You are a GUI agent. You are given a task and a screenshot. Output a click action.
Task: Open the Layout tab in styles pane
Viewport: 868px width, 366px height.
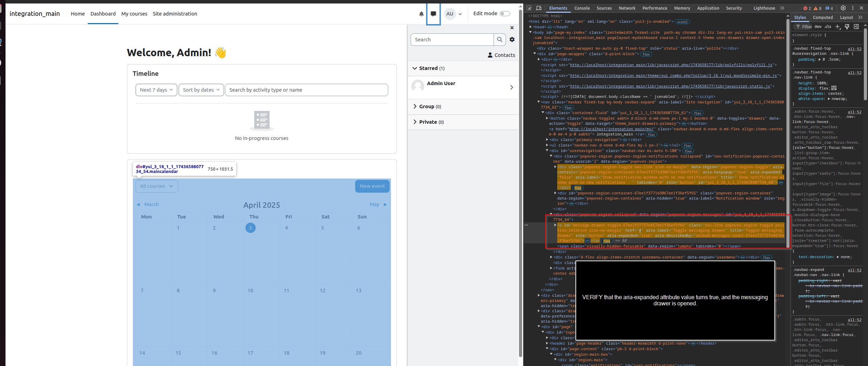click(846, 18)
